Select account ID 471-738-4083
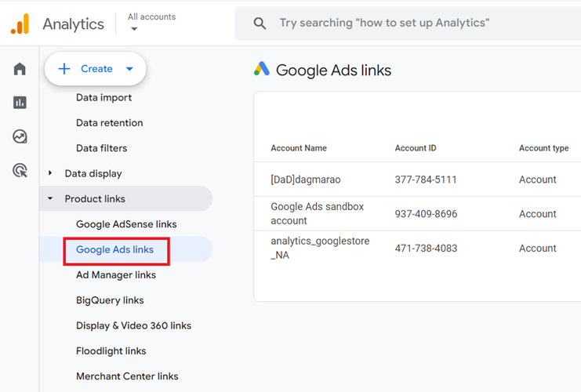 [x=426, y=249]
